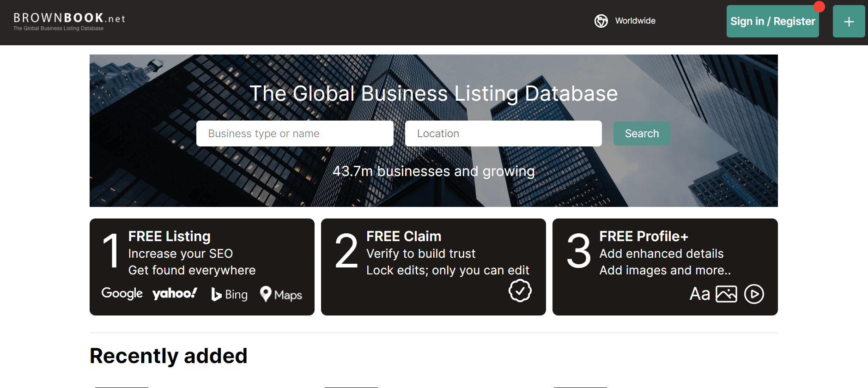Click the red notification dot
This screenshot has height=388, width=868.
(819, 6)
